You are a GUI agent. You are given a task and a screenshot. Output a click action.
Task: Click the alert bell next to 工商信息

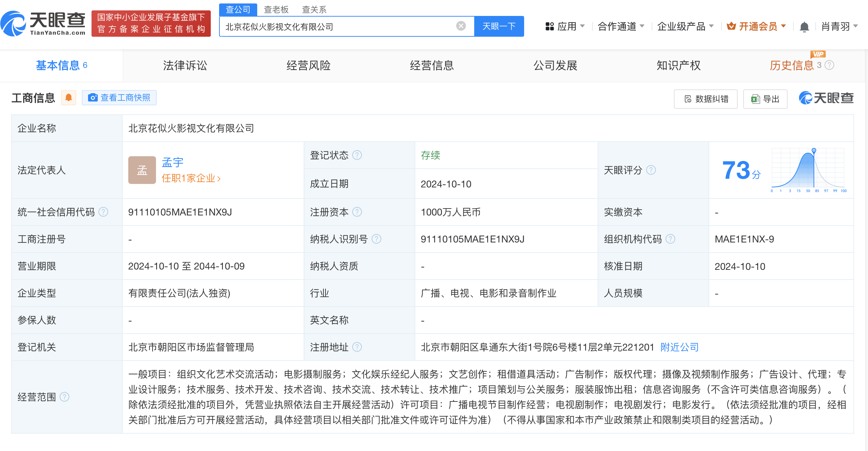[x=69, y=98]
